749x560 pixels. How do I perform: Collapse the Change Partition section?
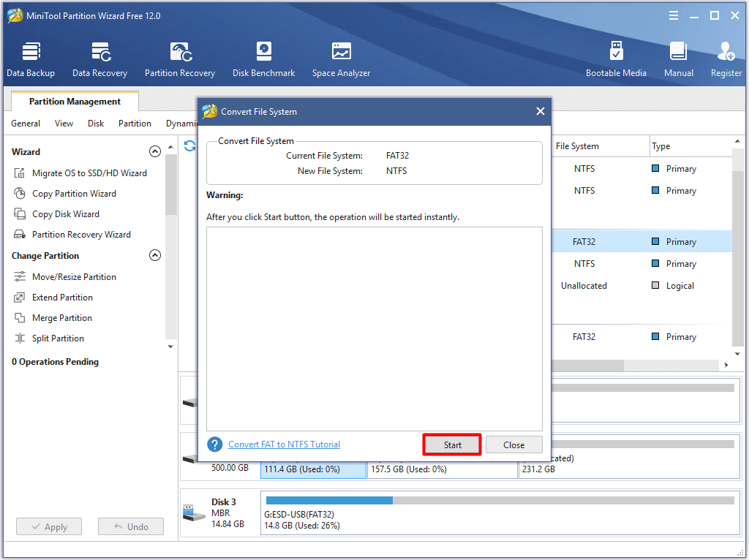pos(155,255)
